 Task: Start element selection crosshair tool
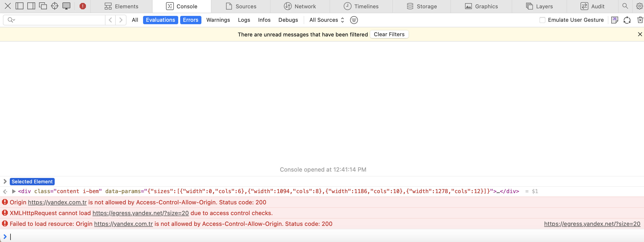click(54, 6)
